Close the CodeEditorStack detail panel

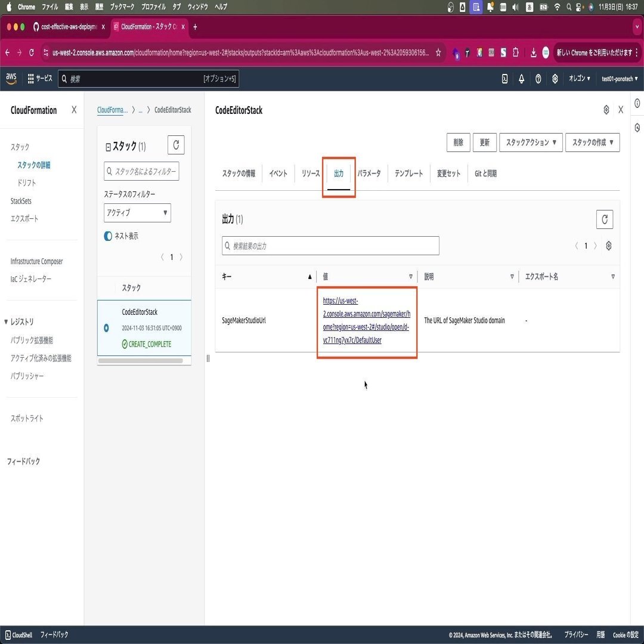point(621,110)
